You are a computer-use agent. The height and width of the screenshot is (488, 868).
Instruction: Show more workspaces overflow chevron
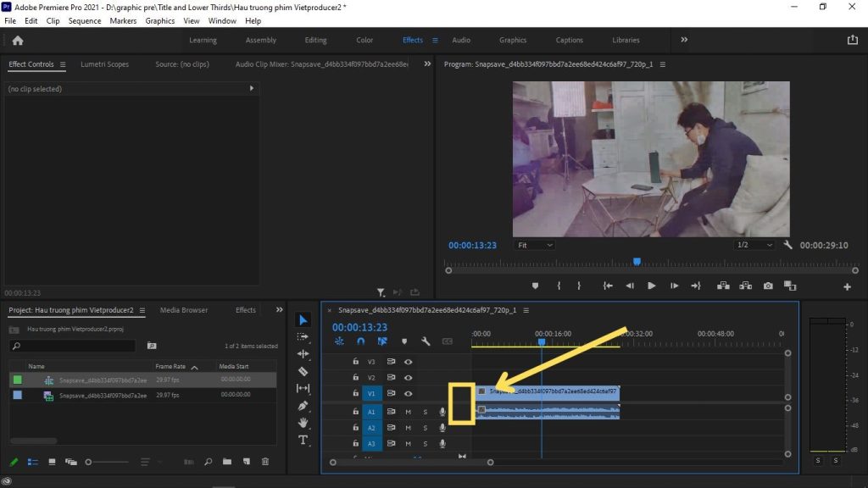coord(684,40)
